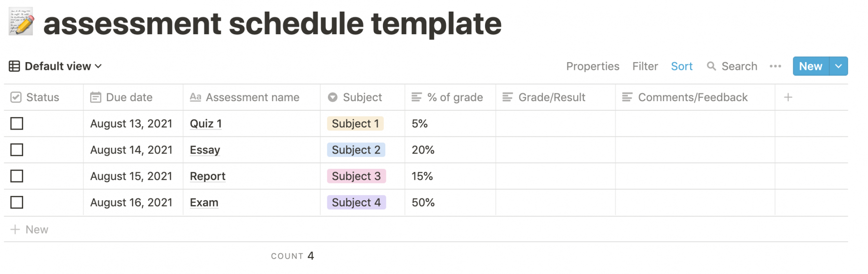Image resolution: width=868 pixels, height=274 pixels.
Task: Expand the Default view dropdown
Action: pyautogui.click(x=56, y=66)
